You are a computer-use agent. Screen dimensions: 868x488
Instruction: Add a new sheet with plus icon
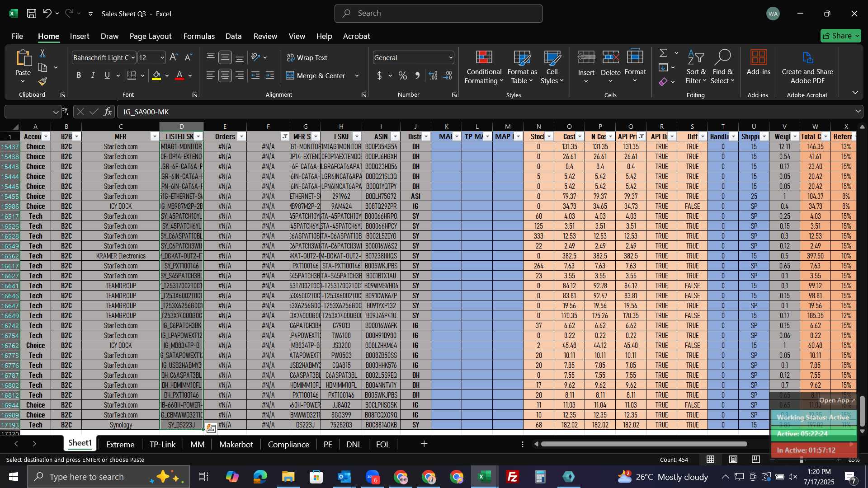[x=424, y=444]
